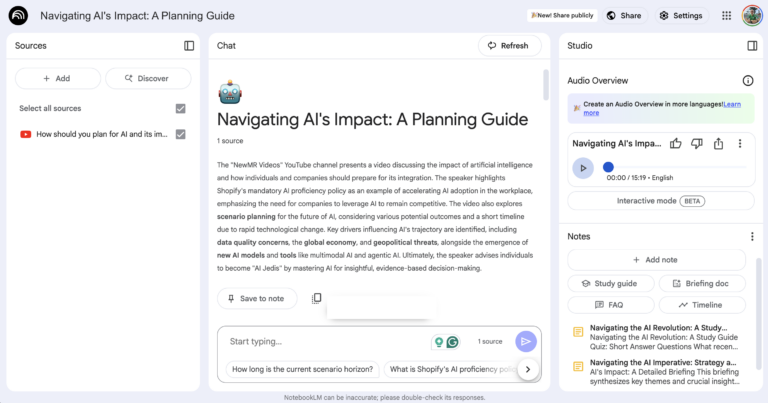This screenshot has width=768, height=403.
Task: Click the Grammarly icon in chat input
Action: (453, 342)
